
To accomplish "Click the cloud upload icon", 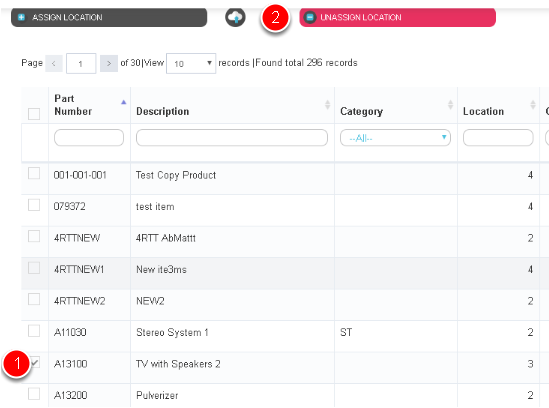I will [x=235, y=17].
